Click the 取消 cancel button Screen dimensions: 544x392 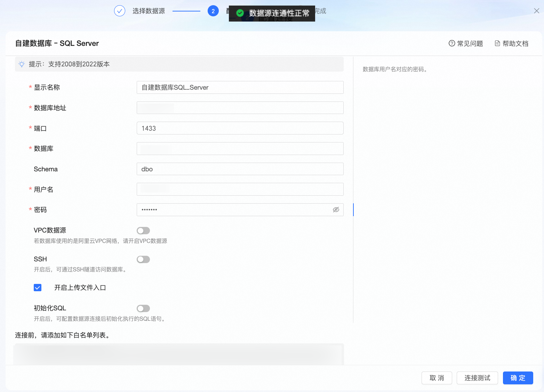[437, 378]
